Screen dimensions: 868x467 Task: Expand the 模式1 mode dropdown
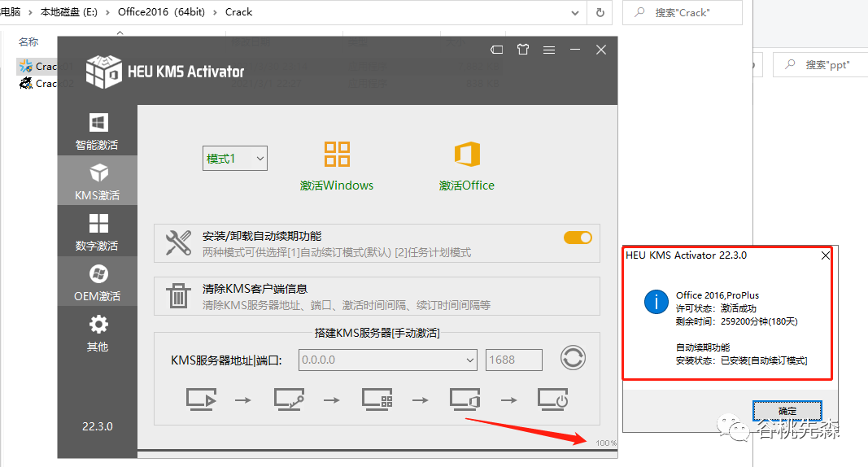(235, 159)
